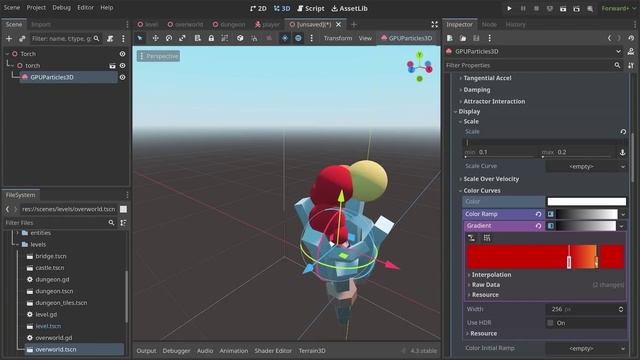Image resolution: width=640 pixels, height=360 pixels.
Task: Open Output bottom panel
Action: [x=146, y=351]
